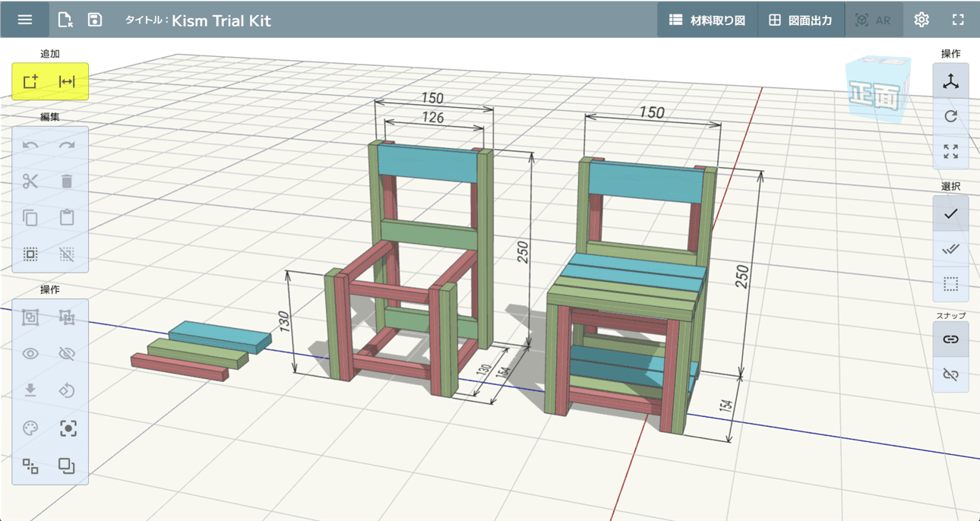The height and width of the screenshot is (521, 980).
Task: Click the trash delete icon
Action: [68, 181]
